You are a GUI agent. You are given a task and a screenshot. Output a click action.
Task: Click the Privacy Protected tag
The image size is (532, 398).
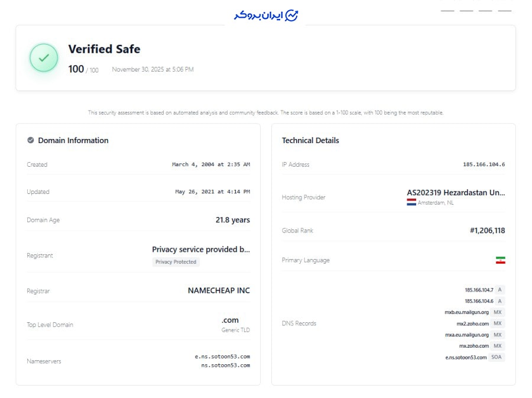point(176,262)
